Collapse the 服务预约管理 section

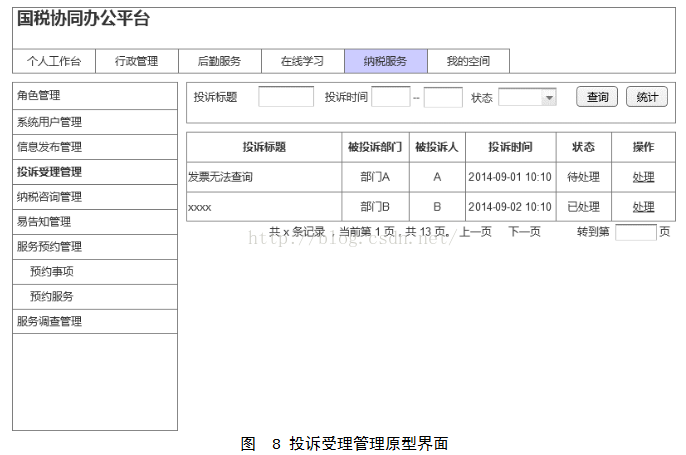(95, 247)
